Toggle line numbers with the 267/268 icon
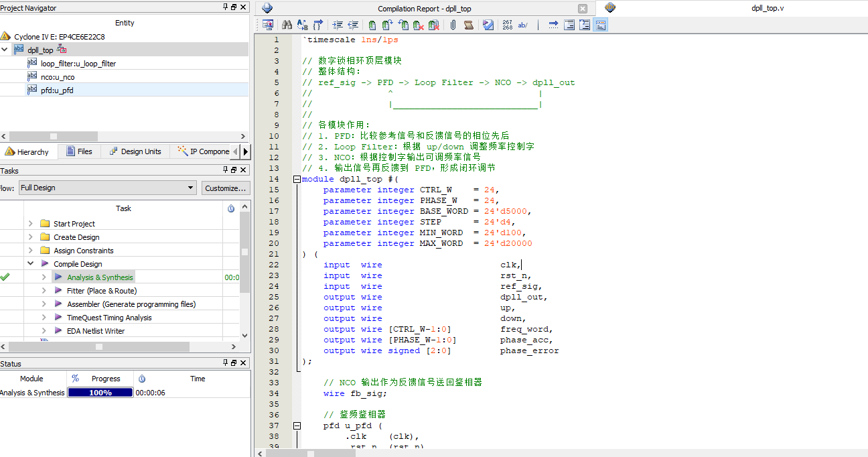This screenshot has width=868, height=457. tap(507, 25)
